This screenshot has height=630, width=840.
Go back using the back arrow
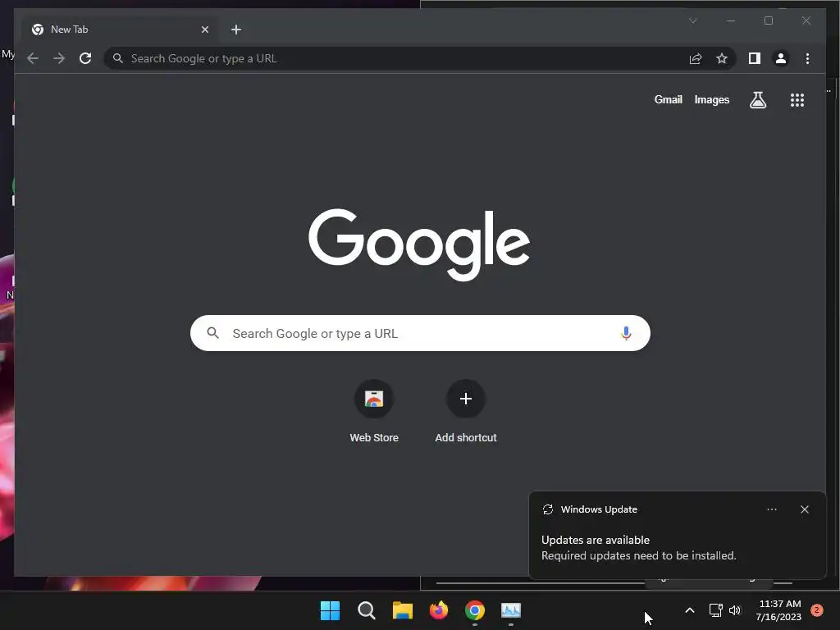[x=33, y=58]
